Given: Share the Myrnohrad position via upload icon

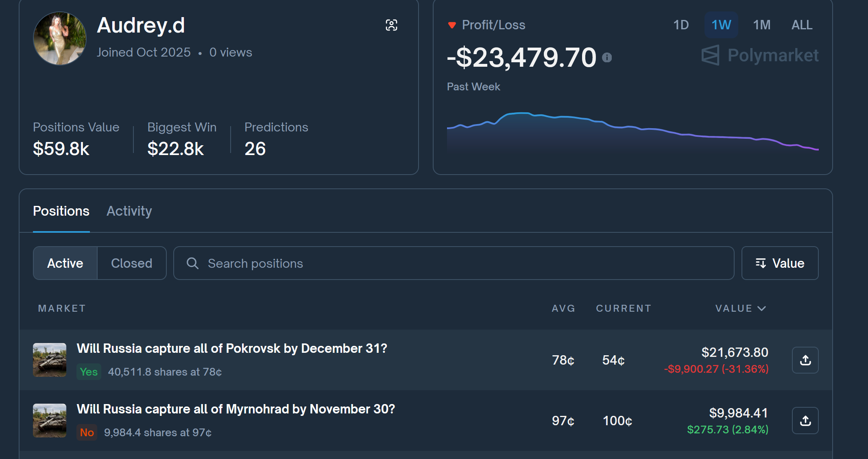Looking at the screenshot, I should click(805, 421).
